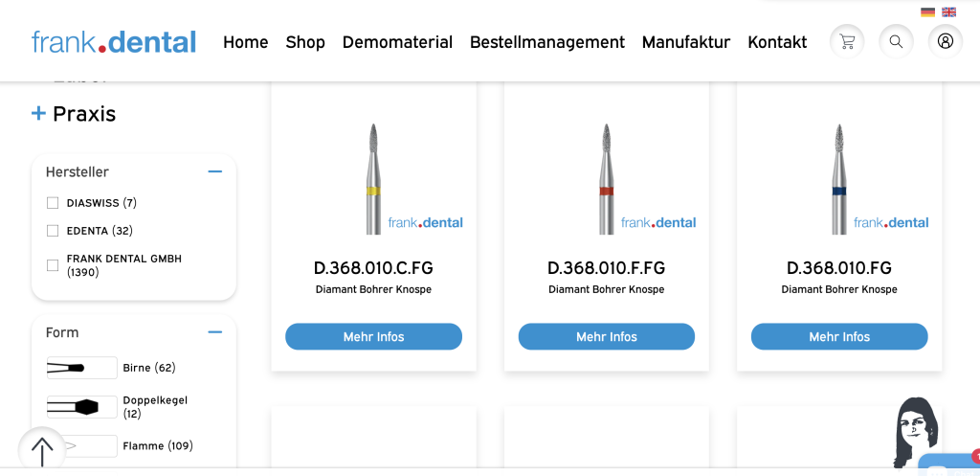This screenshot has height=476, width=980.
Task: Collapse the Form filter section
Action: pos(215,332)
